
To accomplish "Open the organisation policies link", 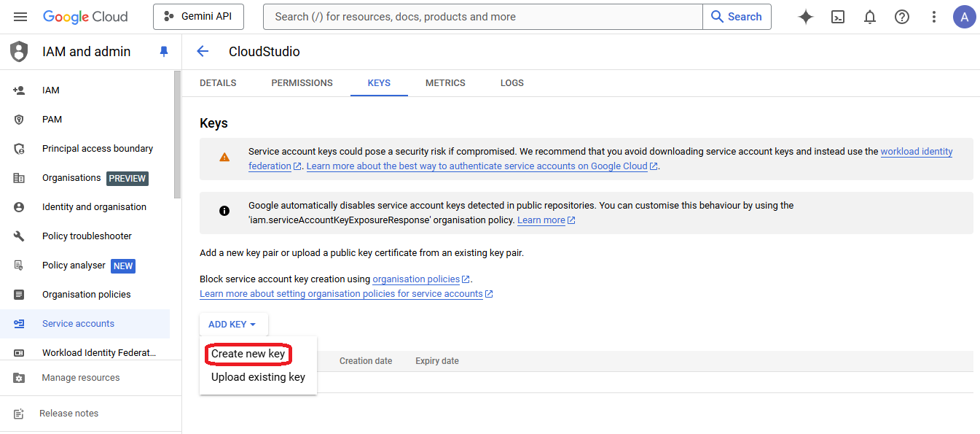I will pyautogui.click(x=416, y=279).
